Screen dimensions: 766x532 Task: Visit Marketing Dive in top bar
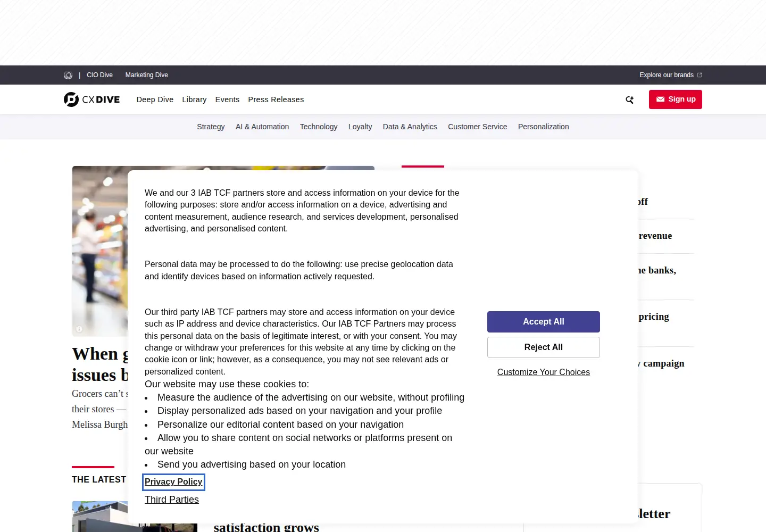147,75
